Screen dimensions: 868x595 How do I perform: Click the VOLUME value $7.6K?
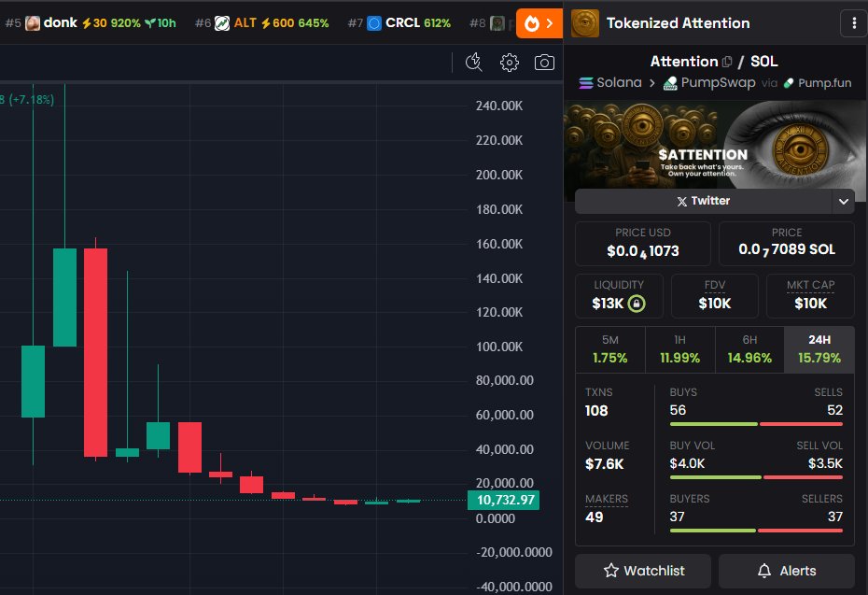605,464
